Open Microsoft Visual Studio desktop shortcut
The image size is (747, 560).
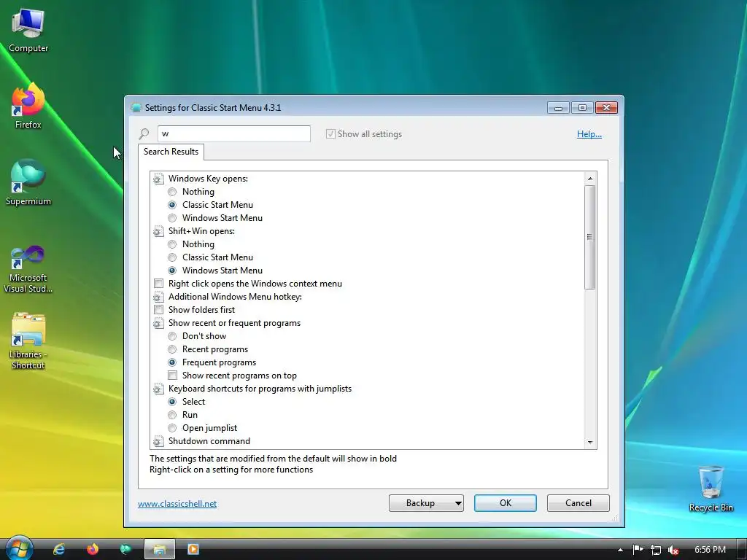[28, 270]
